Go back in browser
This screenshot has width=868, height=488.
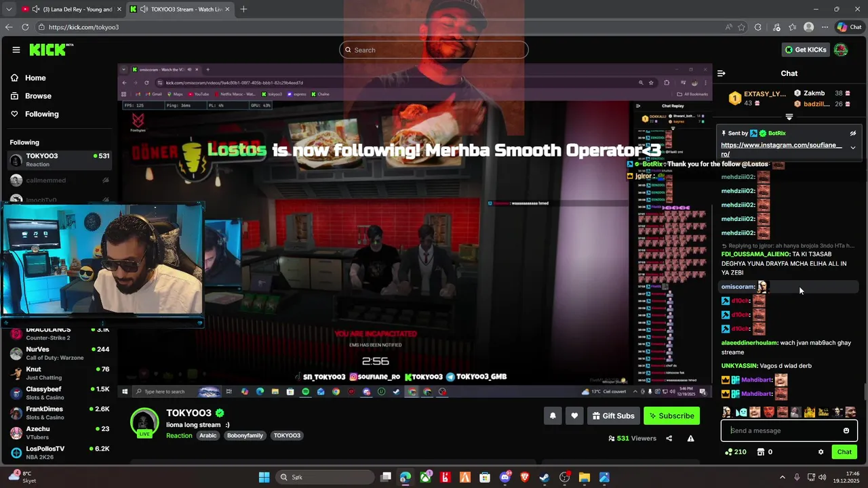(8, 27)
